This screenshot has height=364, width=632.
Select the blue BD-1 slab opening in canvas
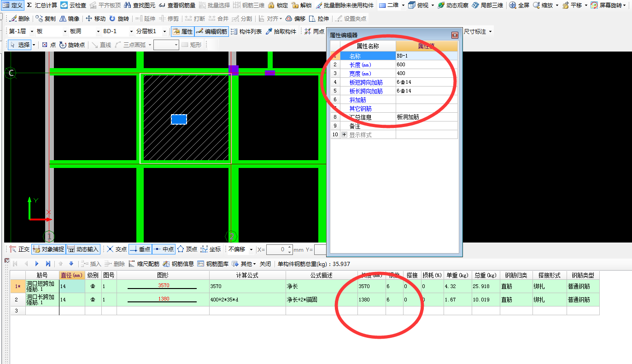pyautogui.click(x=179, y=120)
